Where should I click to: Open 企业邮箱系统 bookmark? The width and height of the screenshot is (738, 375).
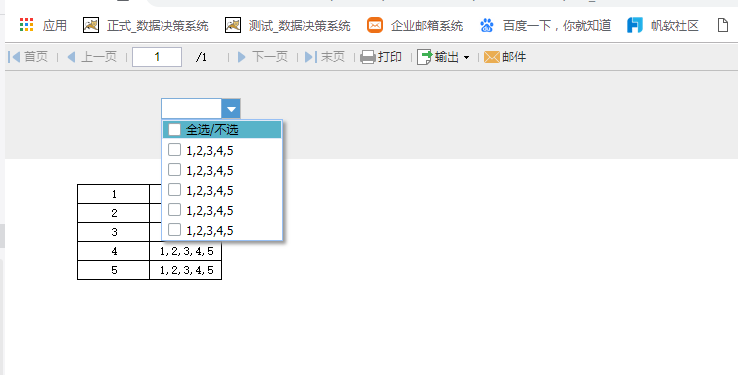coord(415,25)
